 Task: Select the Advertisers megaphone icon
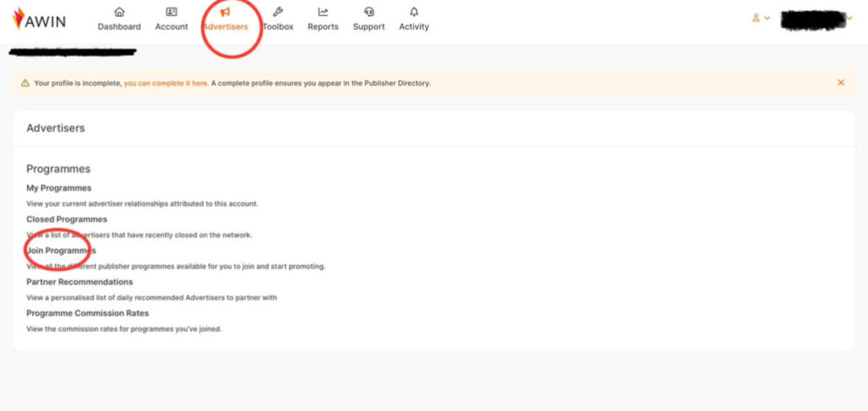[225, 12]
